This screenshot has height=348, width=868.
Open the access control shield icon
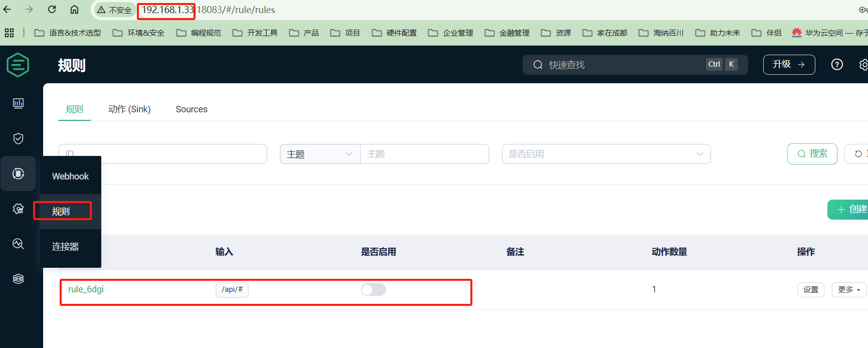click(x=18, y=138)
